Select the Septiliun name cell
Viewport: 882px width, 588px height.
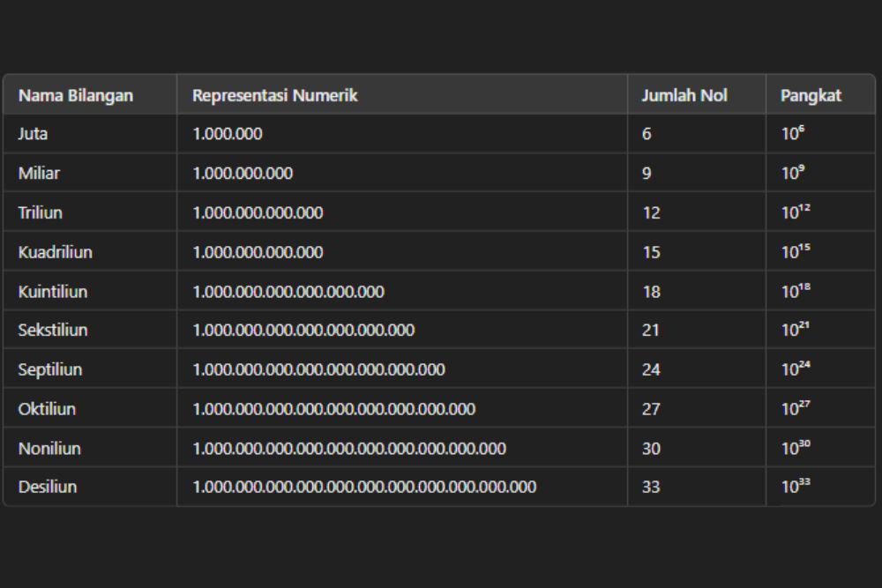pos(50,369)
